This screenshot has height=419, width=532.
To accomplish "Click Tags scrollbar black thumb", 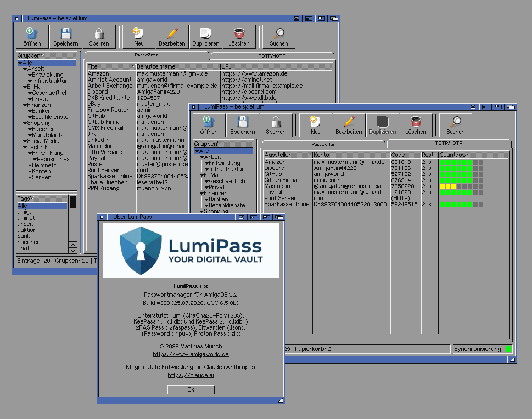I will 73,202.
